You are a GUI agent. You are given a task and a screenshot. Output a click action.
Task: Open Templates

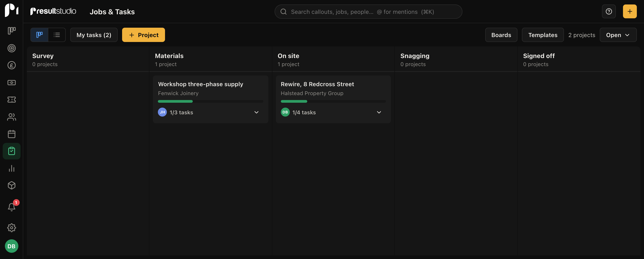pos(542,35)
